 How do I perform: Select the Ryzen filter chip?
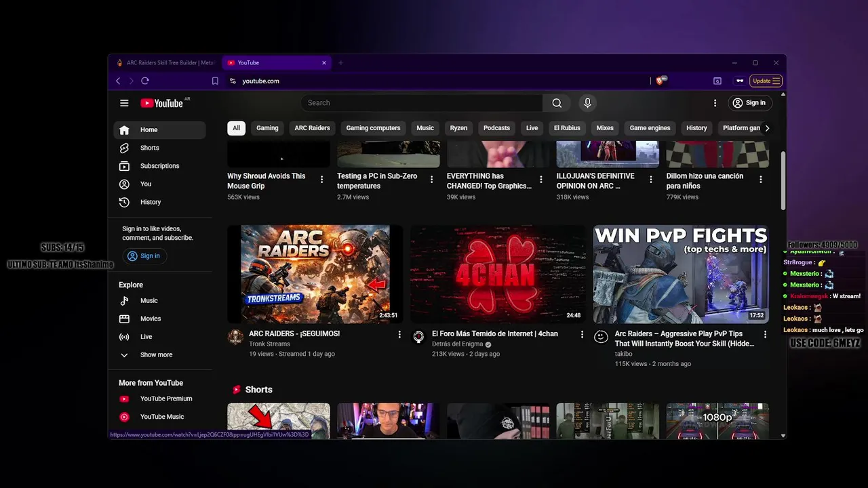click(458, 128)
